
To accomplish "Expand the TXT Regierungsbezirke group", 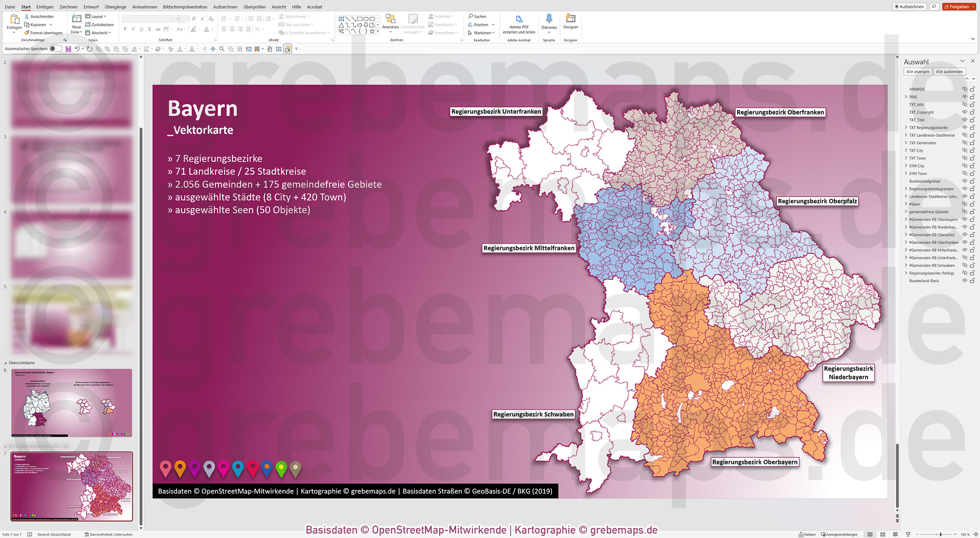I will pyautogui.click(x=906, y=127).
